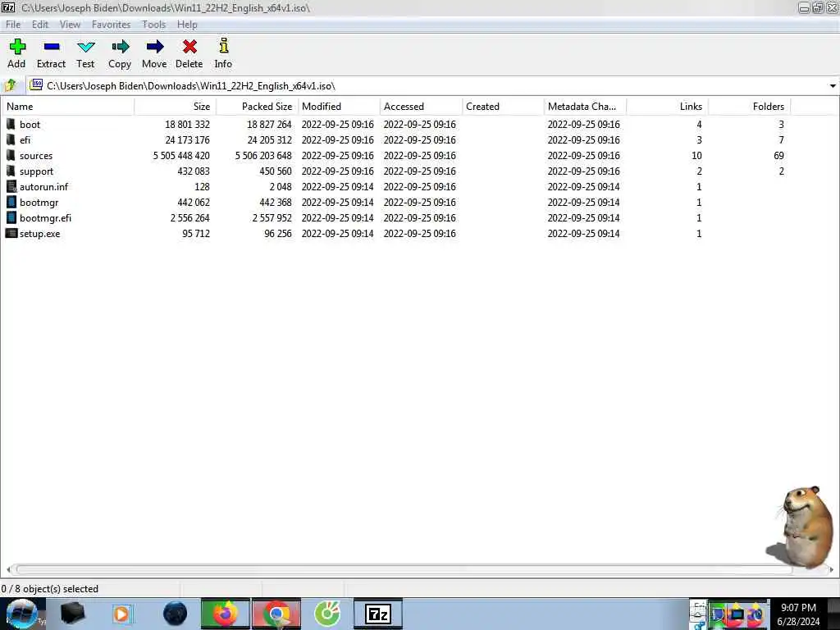840x630 pixels.
Task: Sort by the Folders column header
Action: point(750,106)
